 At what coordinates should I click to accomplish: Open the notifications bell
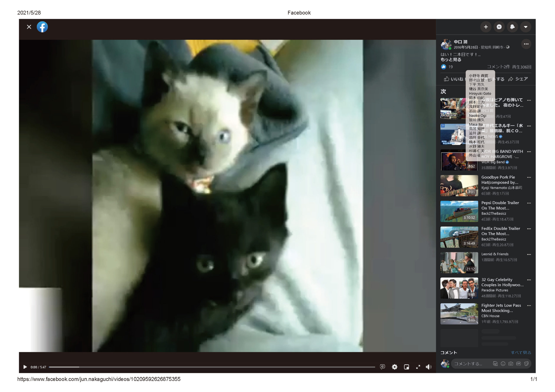(512, 27)
